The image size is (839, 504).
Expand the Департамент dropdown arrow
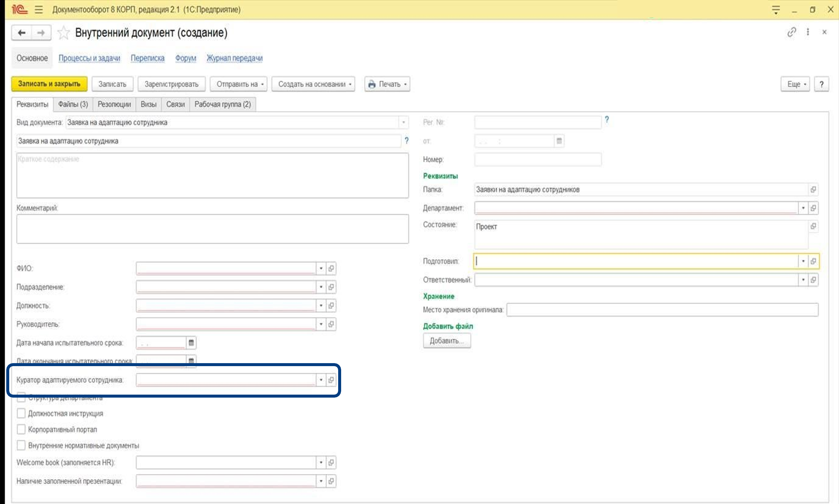click(803, 208)
